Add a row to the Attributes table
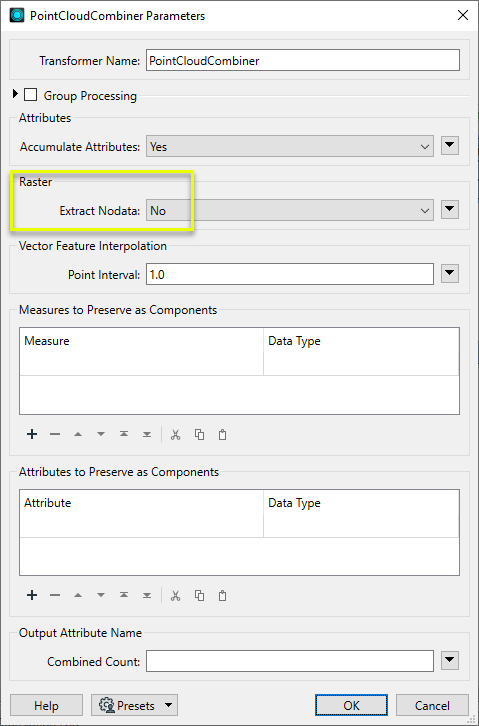Image resolution: width=479 pixels, height=726 pixels. pyautogui.click(x=32, y=595)
